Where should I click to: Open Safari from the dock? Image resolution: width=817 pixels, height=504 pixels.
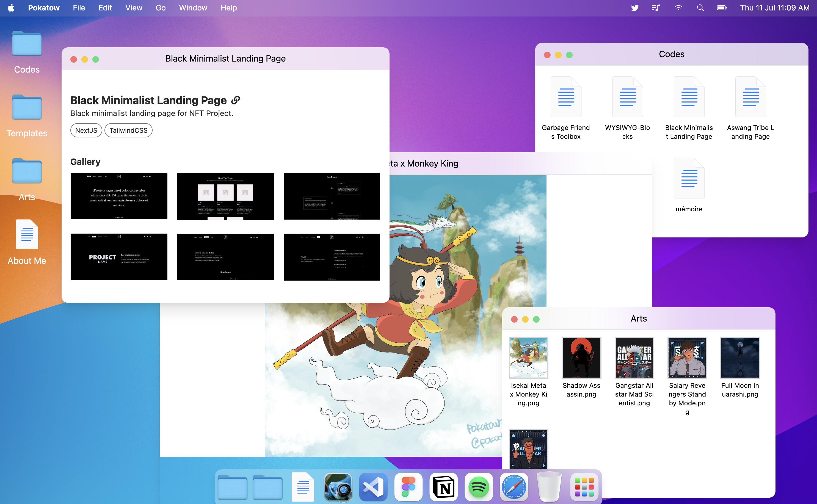click(x=514, y=487)
